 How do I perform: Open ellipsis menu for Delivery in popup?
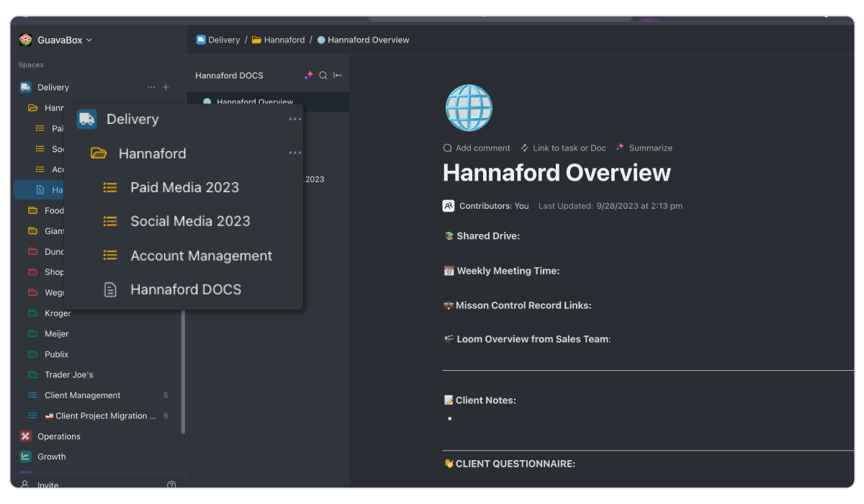tap(294, 120)
